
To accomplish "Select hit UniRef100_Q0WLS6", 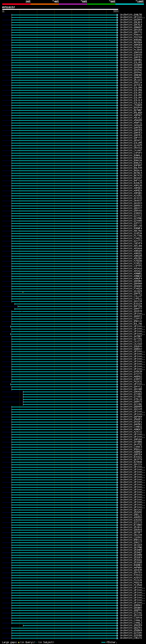I will tap(131, 15).
